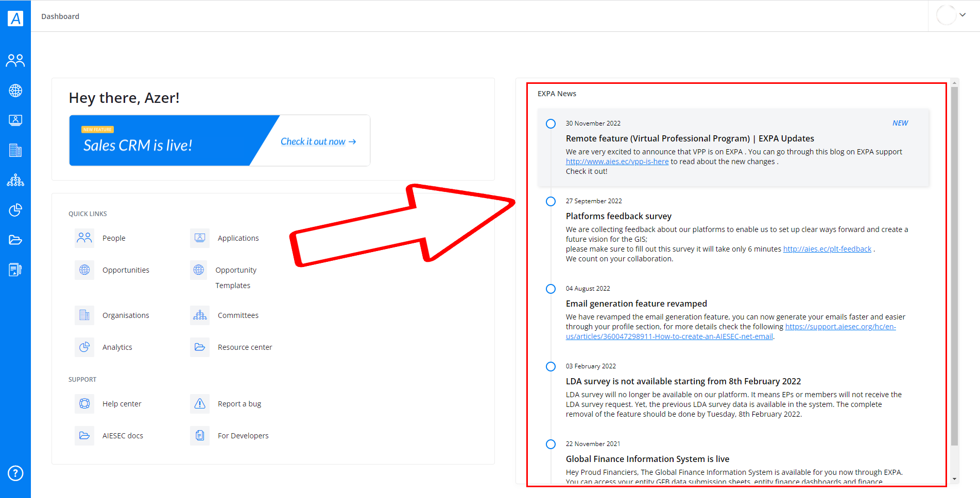Click the AIESEC docs folder icon
980x498 pixels.
[x=84, y=436]
